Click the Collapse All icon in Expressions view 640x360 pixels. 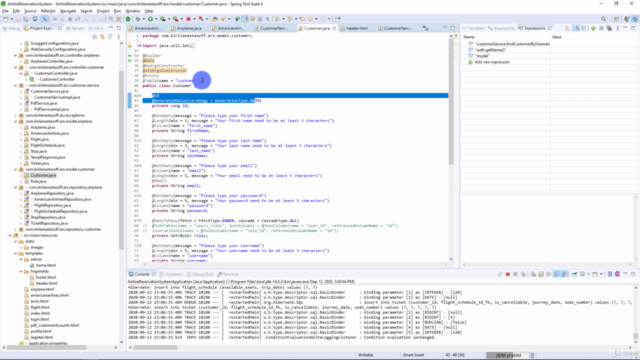pos(584,28)
